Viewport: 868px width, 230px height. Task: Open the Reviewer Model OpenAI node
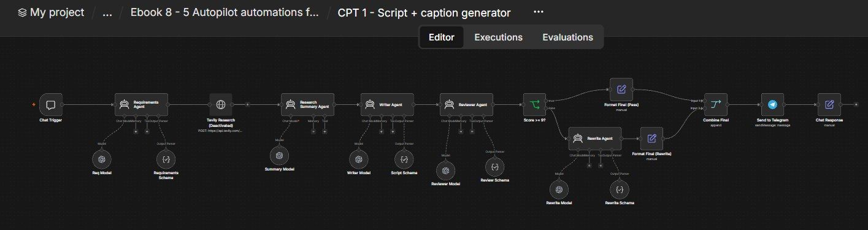[446, 170]
